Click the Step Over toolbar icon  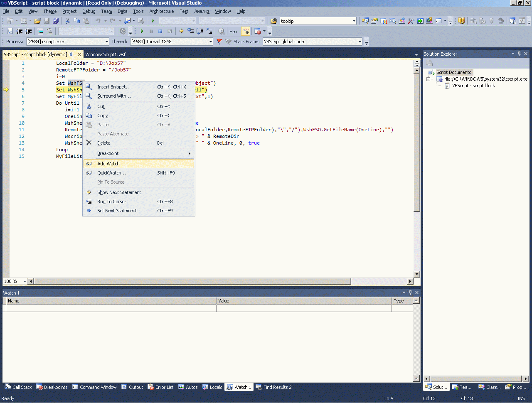[199, 31]
